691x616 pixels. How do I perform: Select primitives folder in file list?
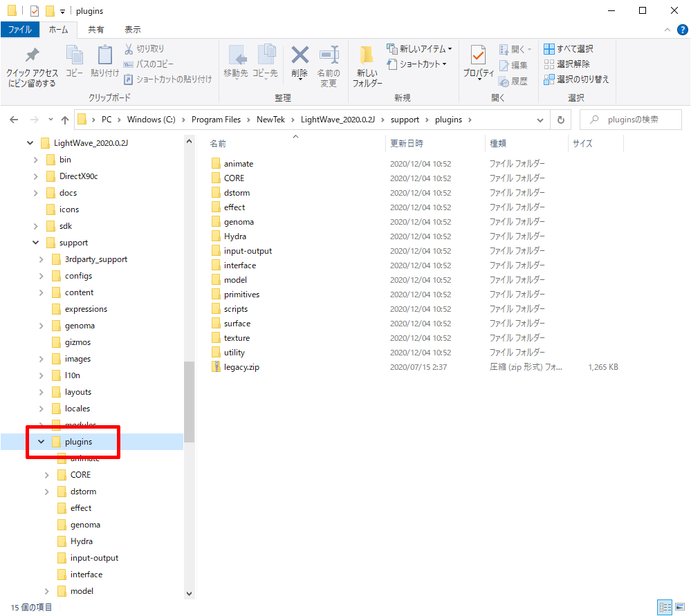pos(241,295)
